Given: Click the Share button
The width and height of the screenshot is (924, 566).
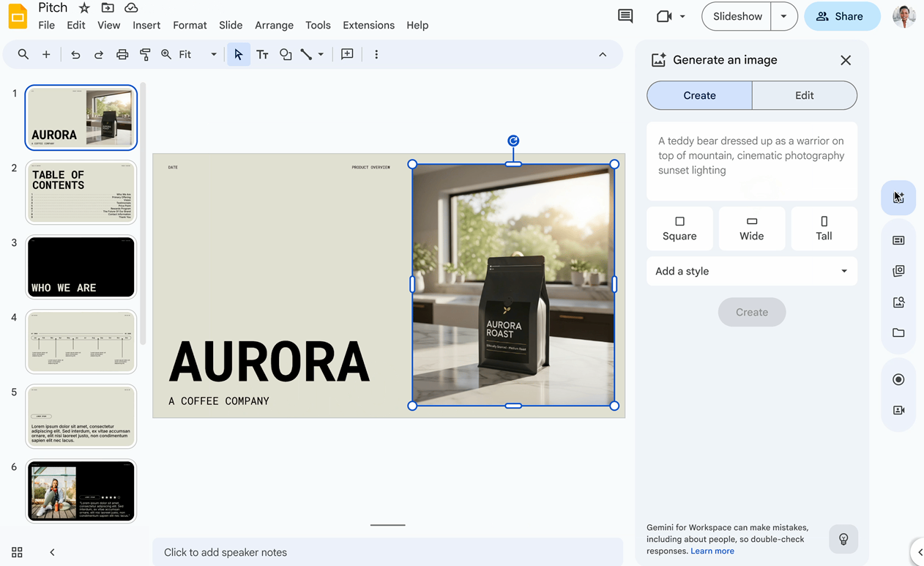Looking at the screenshot, I should coord(841,16).
